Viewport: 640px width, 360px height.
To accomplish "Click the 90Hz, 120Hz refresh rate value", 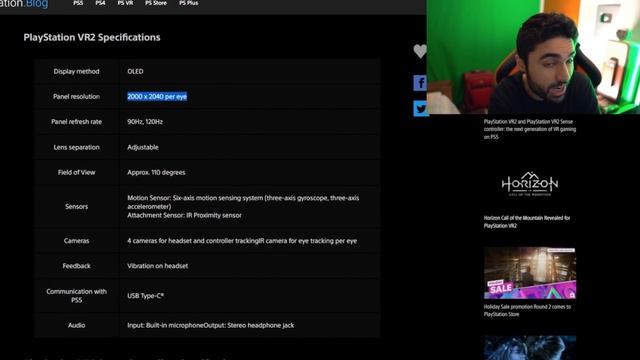I will click(145, 122).
